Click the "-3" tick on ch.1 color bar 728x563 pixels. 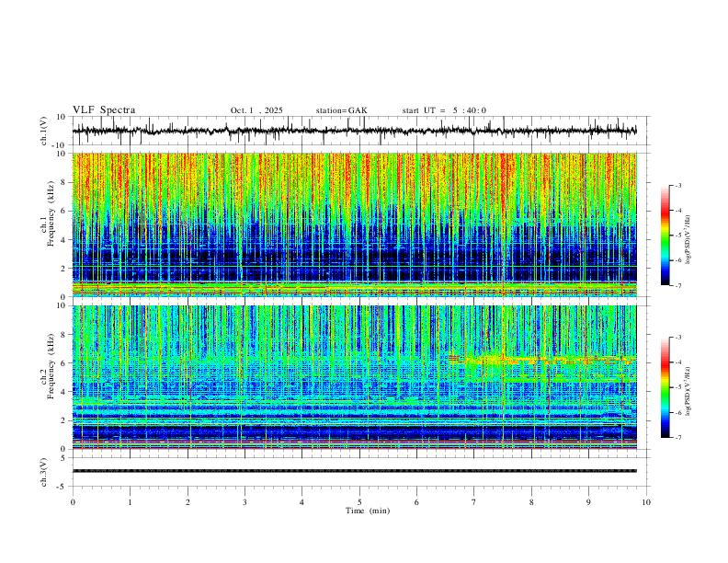click(x=678, y=185)
